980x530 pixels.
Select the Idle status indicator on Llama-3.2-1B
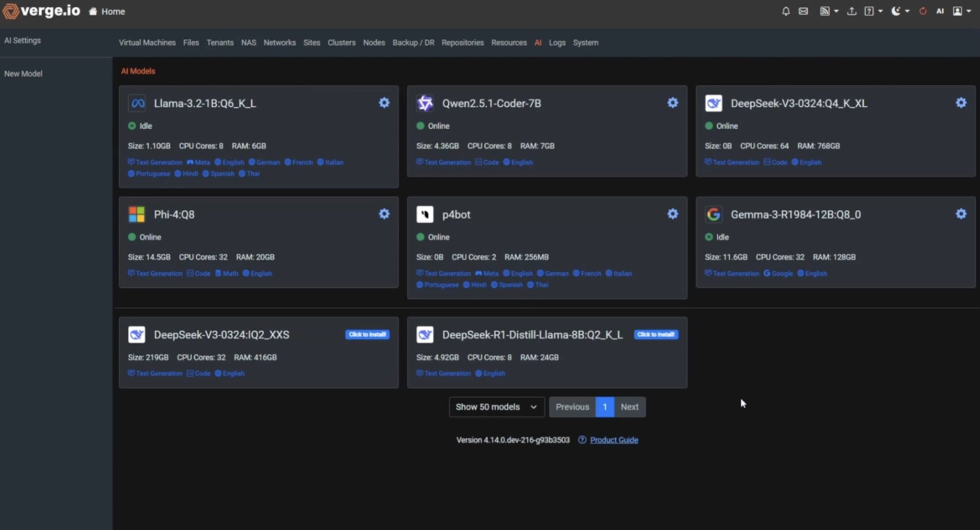click(131, 125)
